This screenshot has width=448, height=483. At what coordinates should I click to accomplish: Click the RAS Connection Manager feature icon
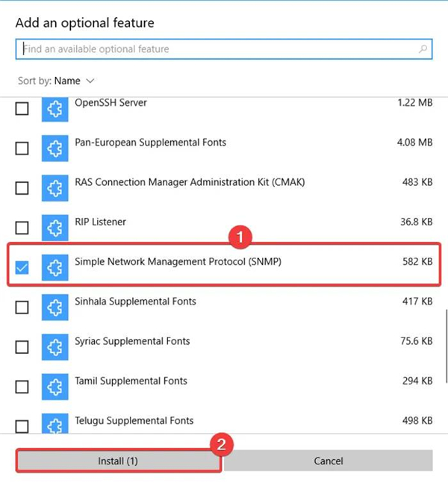click(55, 188)
